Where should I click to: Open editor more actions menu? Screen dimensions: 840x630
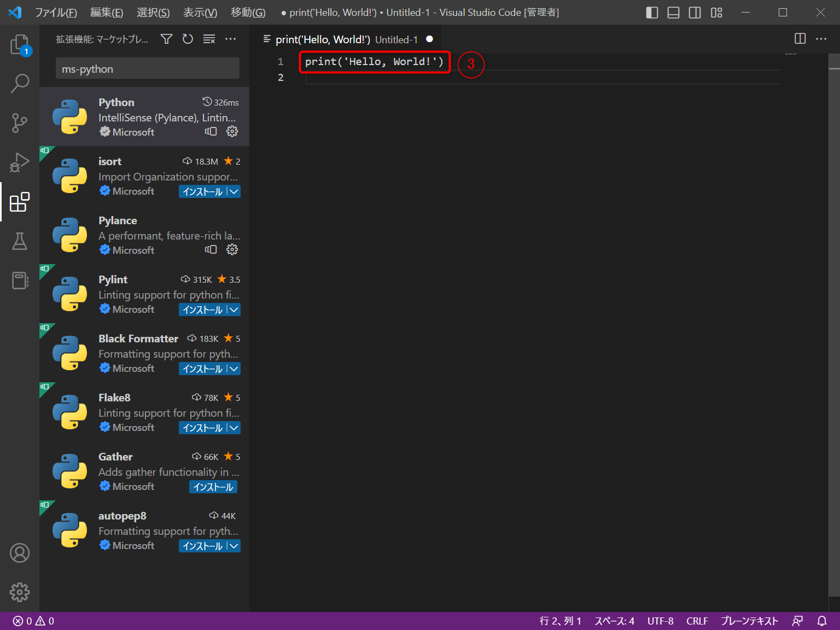coord(821,39)
